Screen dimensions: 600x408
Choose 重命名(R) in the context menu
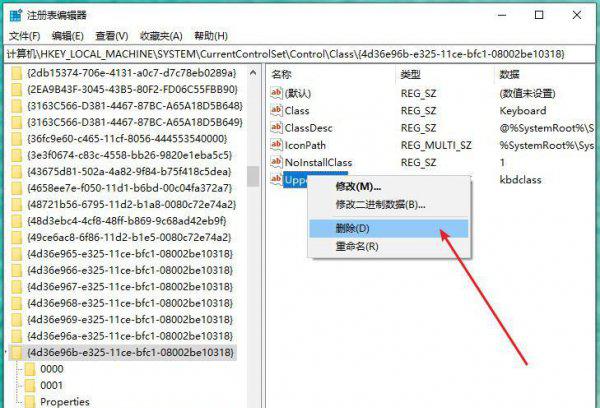pyautogui.click(x=357, y=246)
